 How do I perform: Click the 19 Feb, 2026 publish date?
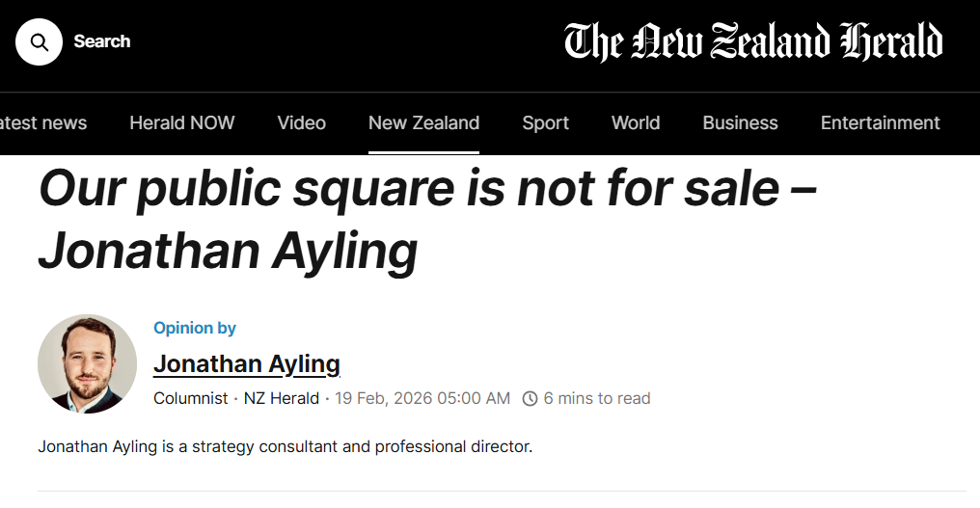click(422, 398)
